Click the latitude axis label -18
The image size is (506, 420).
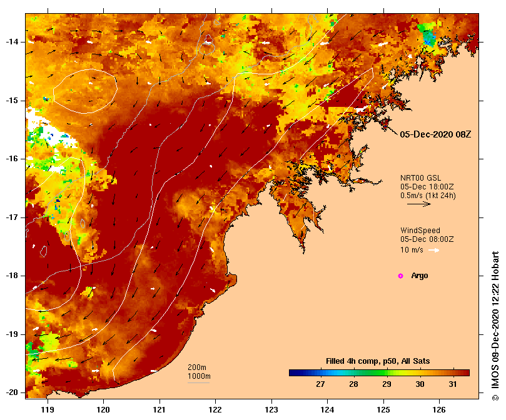12,276
